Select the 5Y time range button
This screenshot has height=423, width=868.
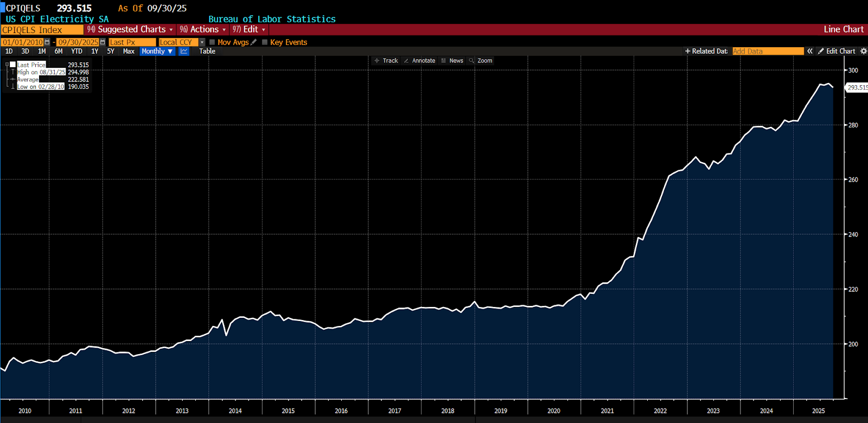pos(111,51)
